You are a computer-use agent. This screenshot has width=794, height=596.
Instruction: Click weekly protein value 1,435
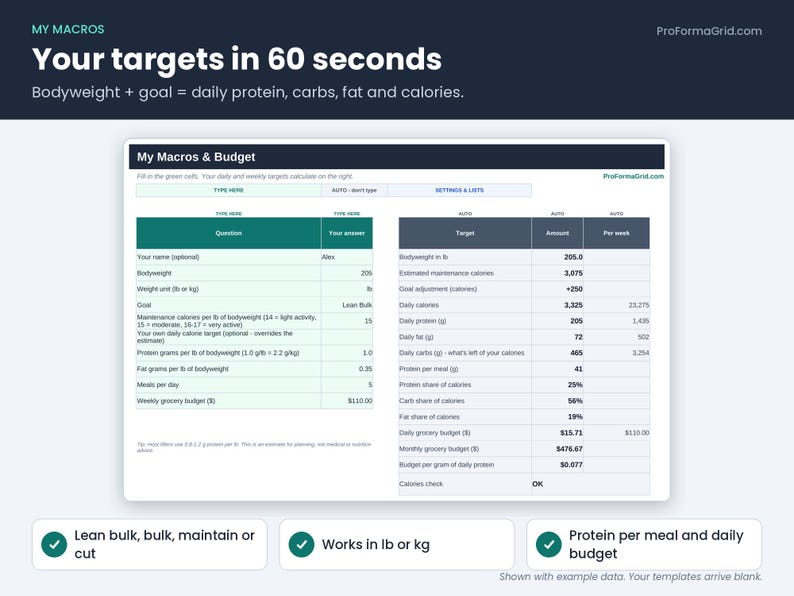coord(616,321)
